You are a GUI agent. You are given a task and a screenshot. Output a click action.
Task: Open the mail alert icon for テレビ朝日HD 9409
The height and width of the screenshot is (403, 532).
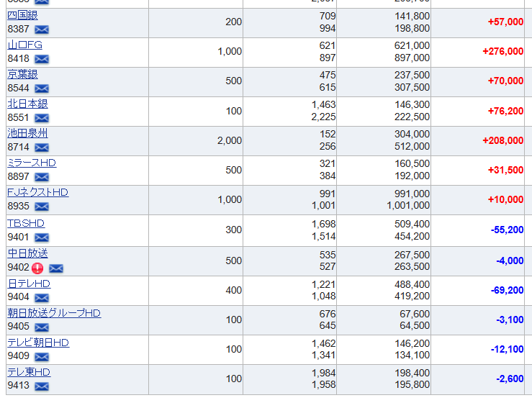click(42, 357)
